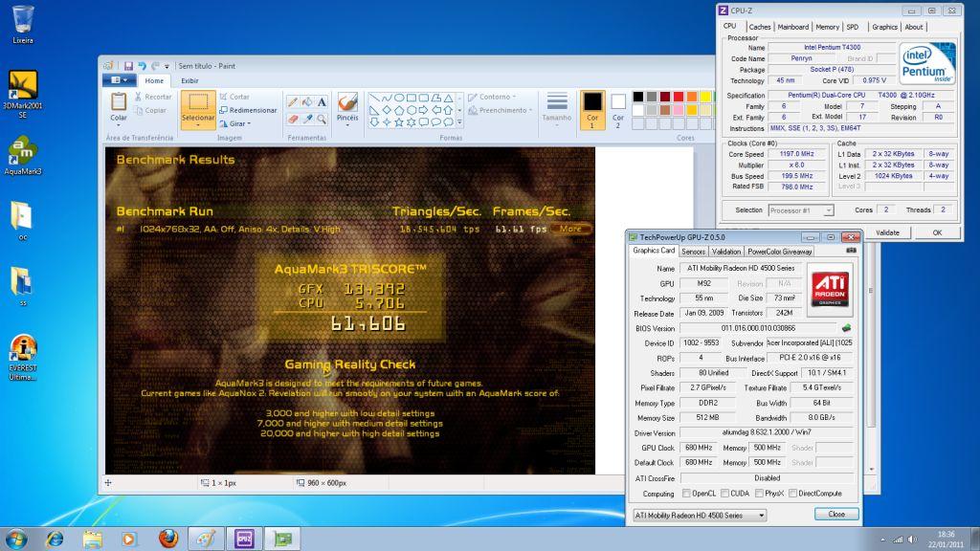
Task: Select the Eraser tool in Paint
Action: pos(292,118)
